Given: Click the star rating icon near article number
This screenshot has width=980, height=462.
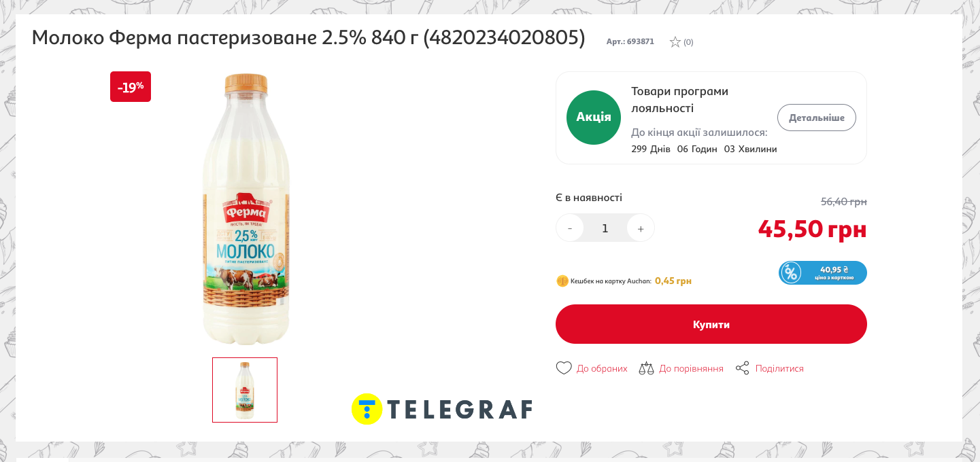Looking at the screenshot, I should tap(675, 41).
